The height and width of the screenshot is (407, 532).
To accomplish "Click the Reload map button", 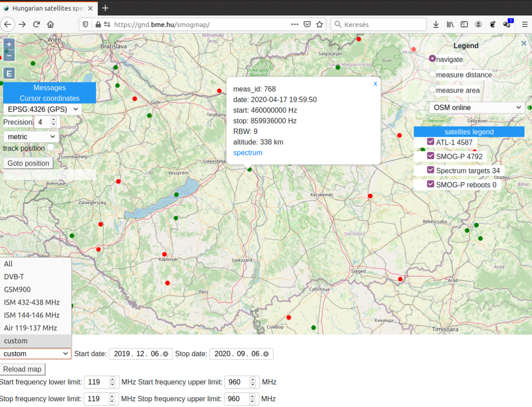I will [x=22, y=369].
